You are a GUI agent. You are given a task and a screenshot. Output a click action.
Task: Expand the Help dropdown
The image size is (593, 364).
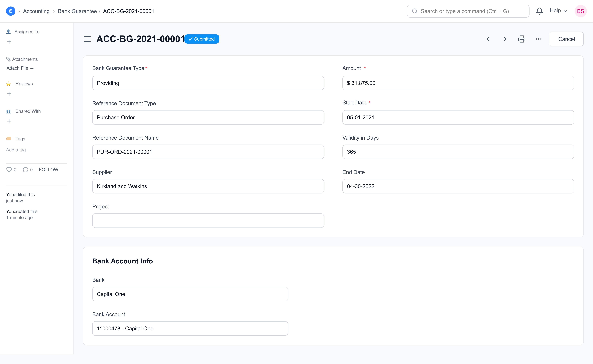click(x=558, y=11)
